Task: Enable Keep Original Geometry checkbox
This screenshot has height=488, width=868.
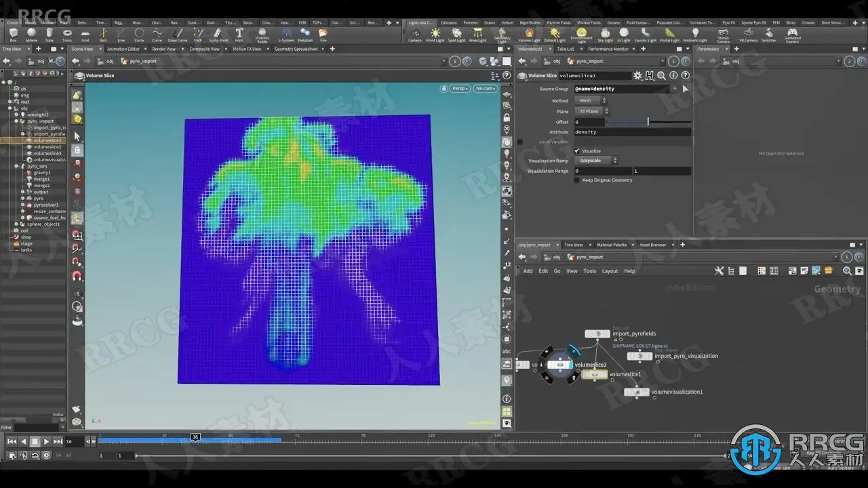Action: pyautogui.click(x=577, y=180)
